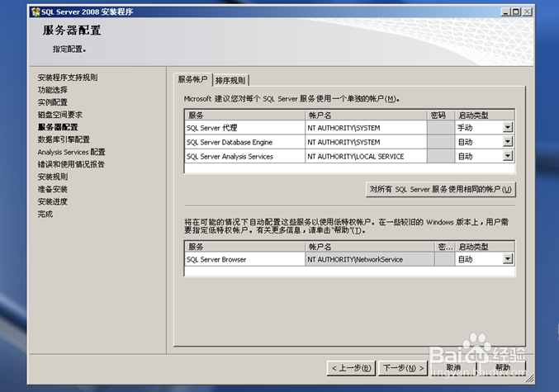Image resolution: width=559 pixels, height=392 pixels.
Task: Click 帐户名 column header in upper table
Action: pyautogui.click(x=366, y=115)
